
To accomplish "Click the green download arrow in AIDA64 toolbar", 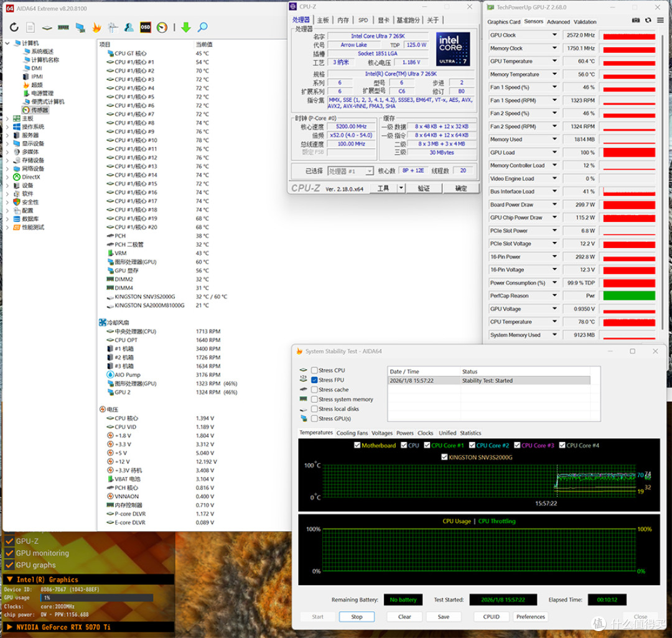I will click(x=185, y=27).
